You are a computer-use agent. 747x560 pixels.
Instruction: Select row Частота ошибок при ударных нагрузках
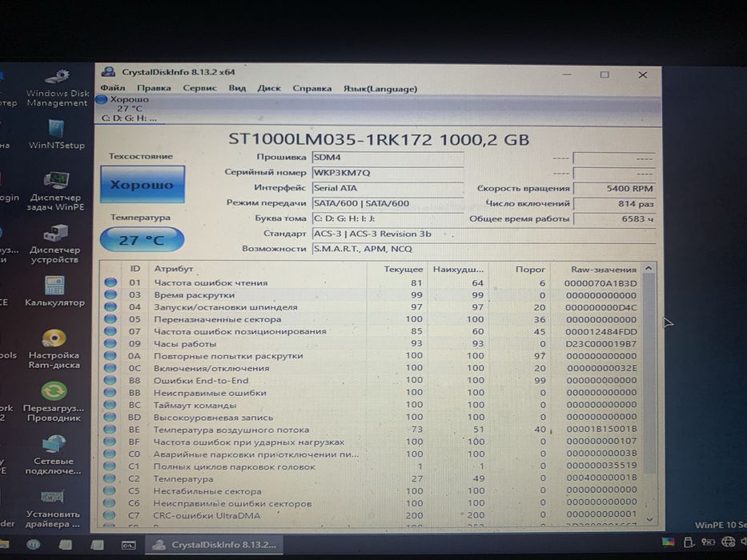[371, 442]
